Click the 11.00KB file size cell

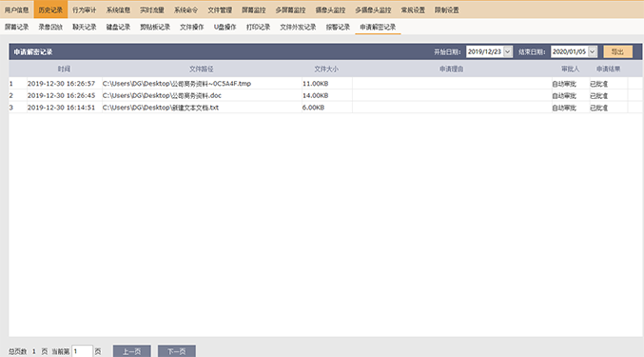(316, 84)
